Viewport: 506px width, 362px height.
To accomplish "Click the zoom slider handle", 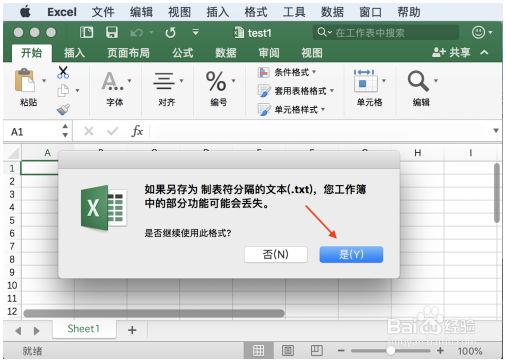I will 390,350.
